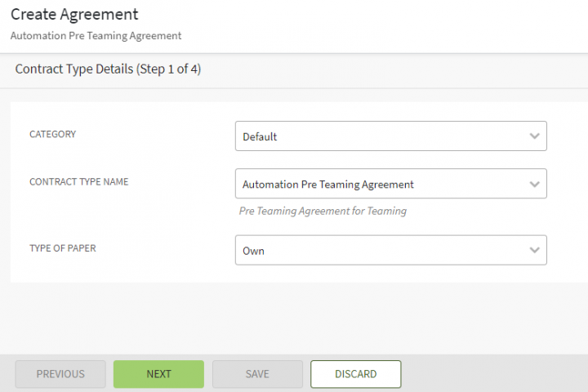Viewport: 588px width, 392px height.
Task: Click the CONTRACT TYPE NAME field label
Action: [78, 181]
